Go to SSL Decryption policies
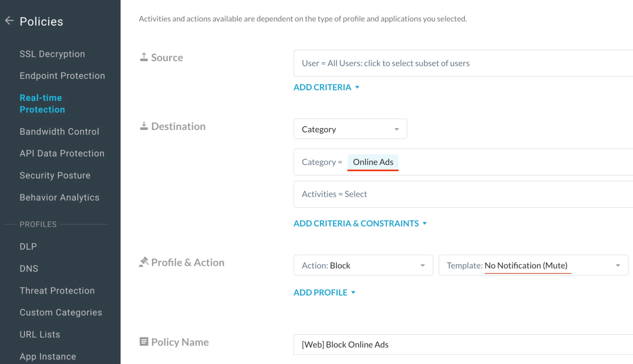633x364 pixels. click(52, 54)
